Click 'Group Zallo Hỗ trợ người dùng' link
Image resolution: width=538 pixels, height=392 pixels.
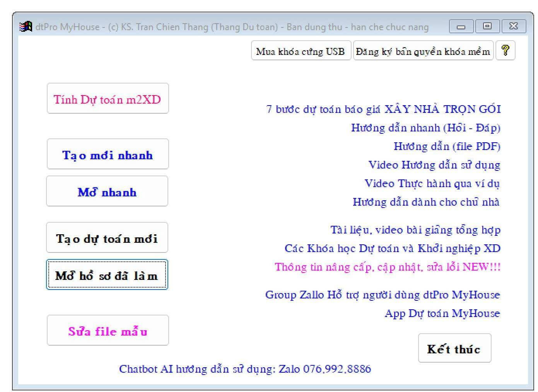382,295
